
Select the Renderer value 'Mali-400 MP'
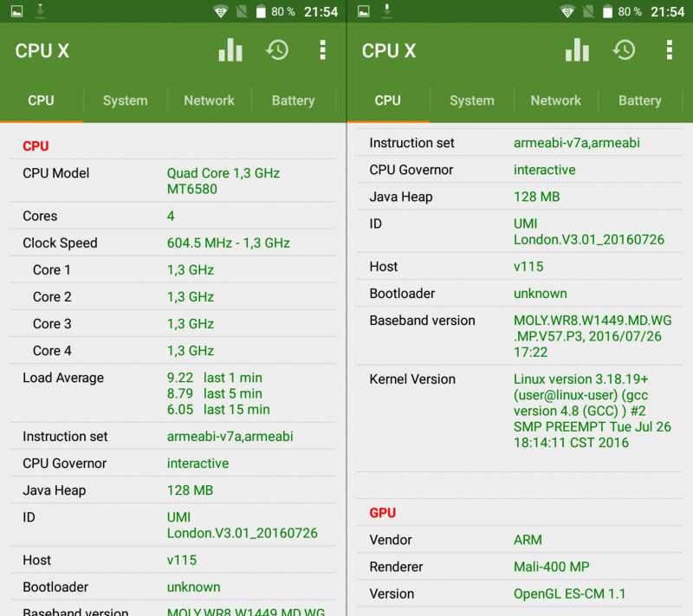552,567
